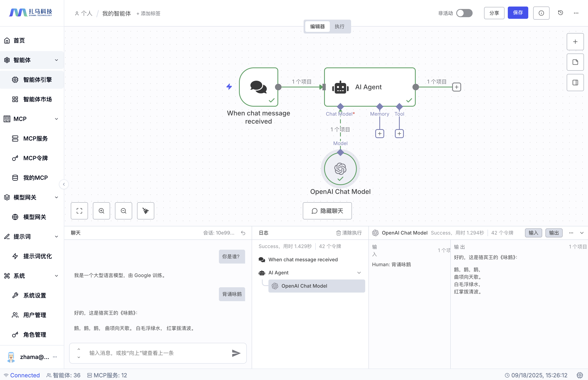Click the zoom-in magnifier on canvas

101,211
